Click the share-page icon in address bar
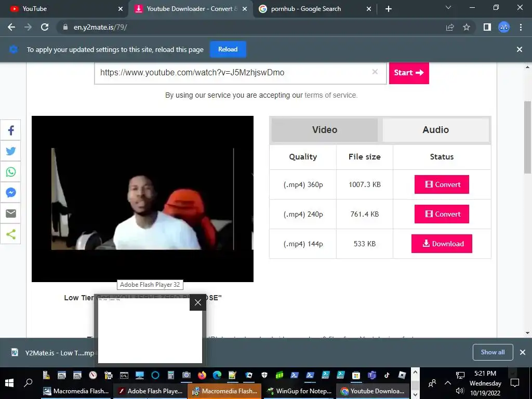 (450, 27)
